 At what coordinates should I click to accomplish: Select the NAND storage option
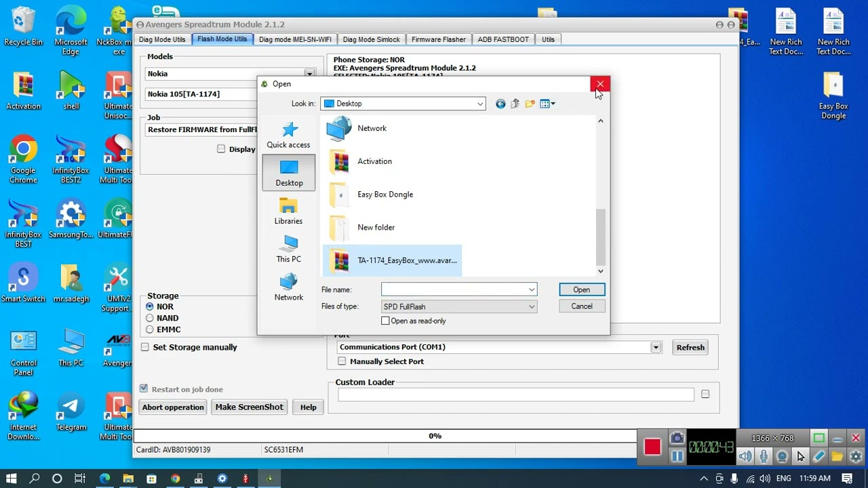pyautogui.click(x=150, y=318)
